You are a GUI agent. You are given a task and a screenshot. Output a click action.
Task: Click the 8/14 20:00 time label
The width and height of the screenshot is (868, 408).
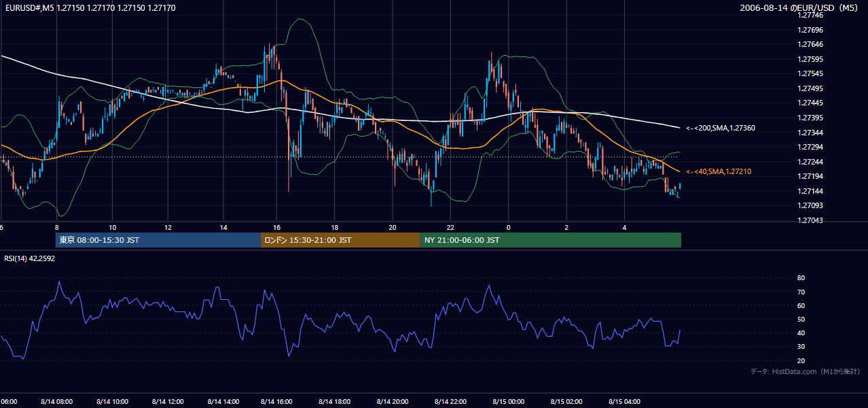click(392, 402)
